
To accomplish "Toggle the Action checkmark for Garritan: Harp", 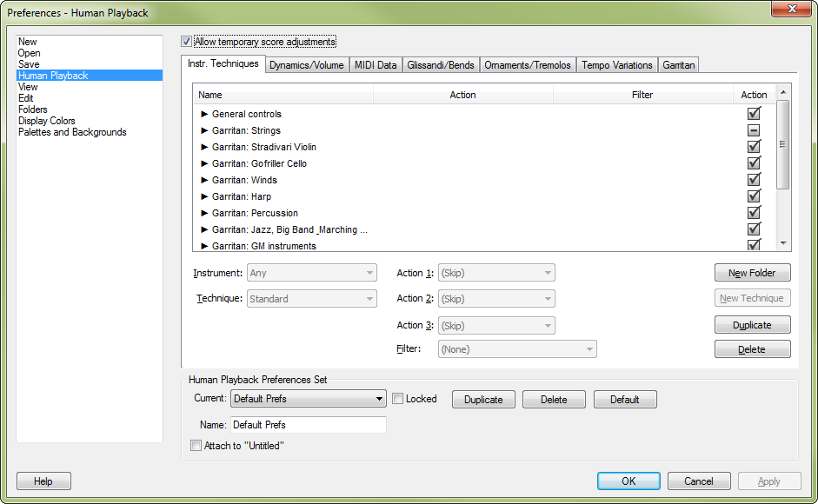I will [754, 196].
